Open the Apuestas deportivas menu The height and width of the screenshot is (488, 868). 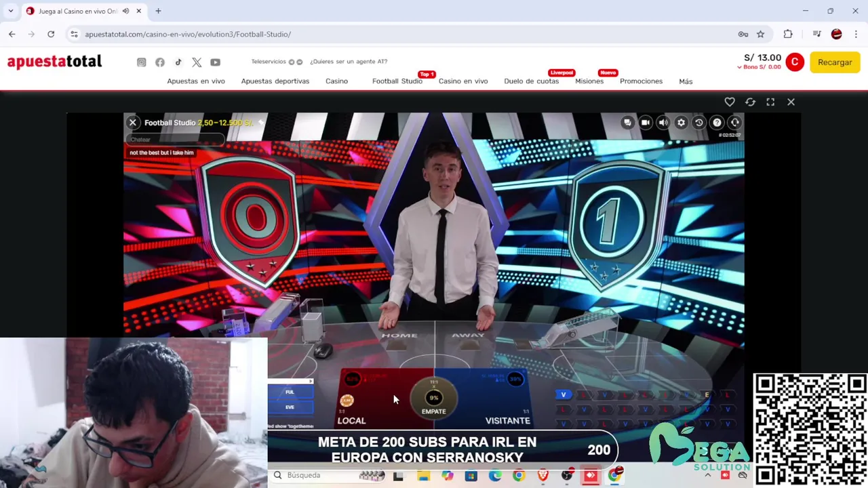point(275,81)
